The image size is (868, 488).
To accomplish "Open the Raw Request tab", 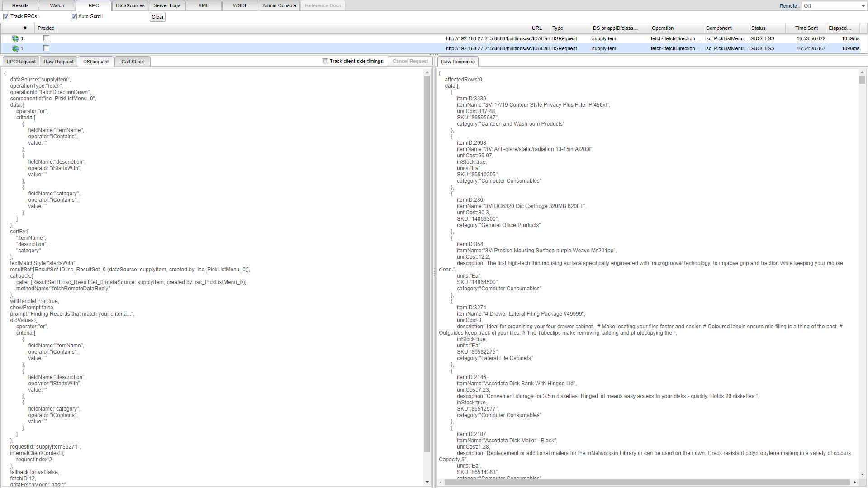I will pyautogui.click(x=58, y=62).
